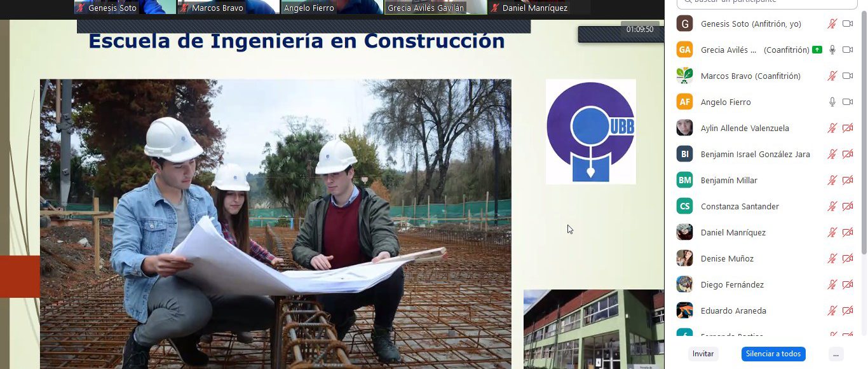Select Marcos Bravo's video thumbnail at top
Screen dimensions: 868x369
click(228, 7)
